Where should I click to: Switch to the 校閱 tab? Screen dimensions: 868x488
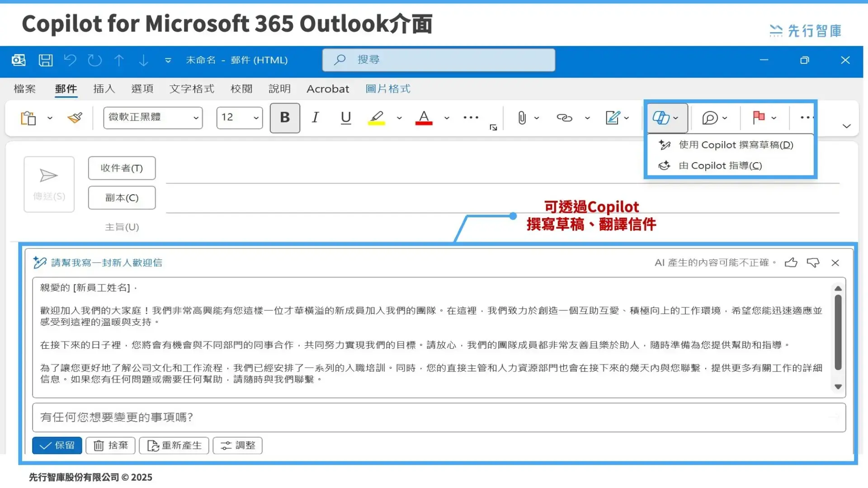[241, 89]
